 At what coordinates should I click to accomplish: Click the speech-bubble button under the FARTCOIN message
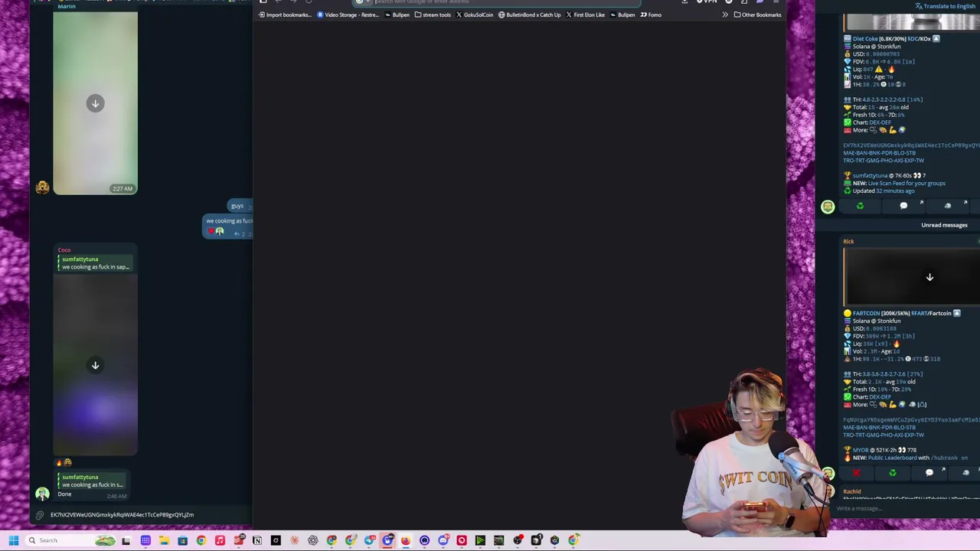[929, 473]
